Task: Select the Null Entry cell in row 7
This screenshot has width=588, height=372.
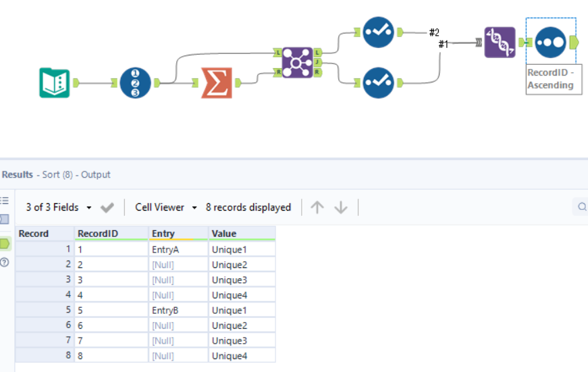Action: pos(178,340)
